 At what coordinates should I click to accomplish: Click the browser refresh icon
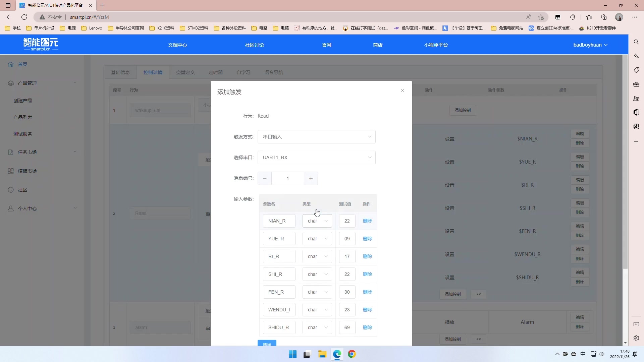pos(24,17)
